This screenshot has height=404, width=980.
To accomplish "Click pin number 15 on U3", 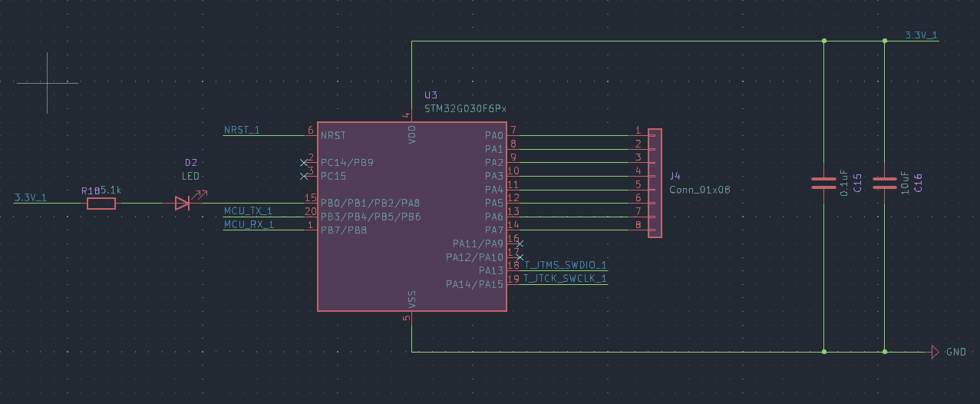I will (311, 198).
